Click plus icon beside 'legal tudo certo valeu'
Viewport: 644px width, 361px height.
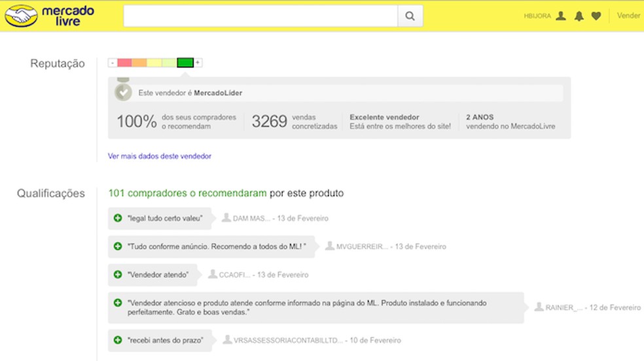tap(118, 218)
